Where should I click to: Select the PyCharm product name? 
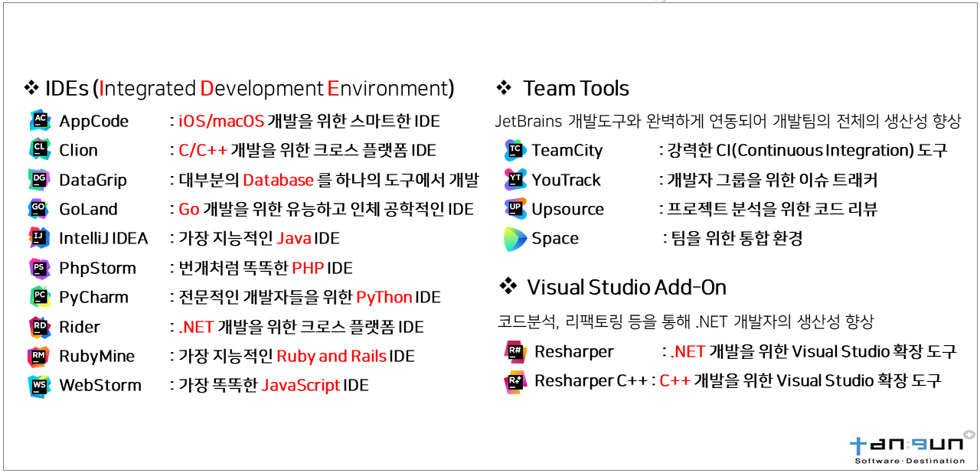94,297
